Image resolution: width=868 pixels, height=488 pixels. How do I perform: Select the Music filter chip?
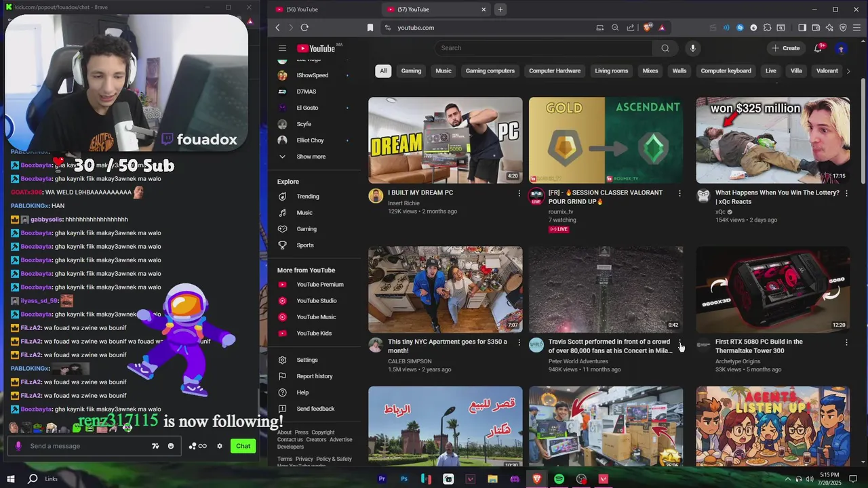[x=443, y=70]
